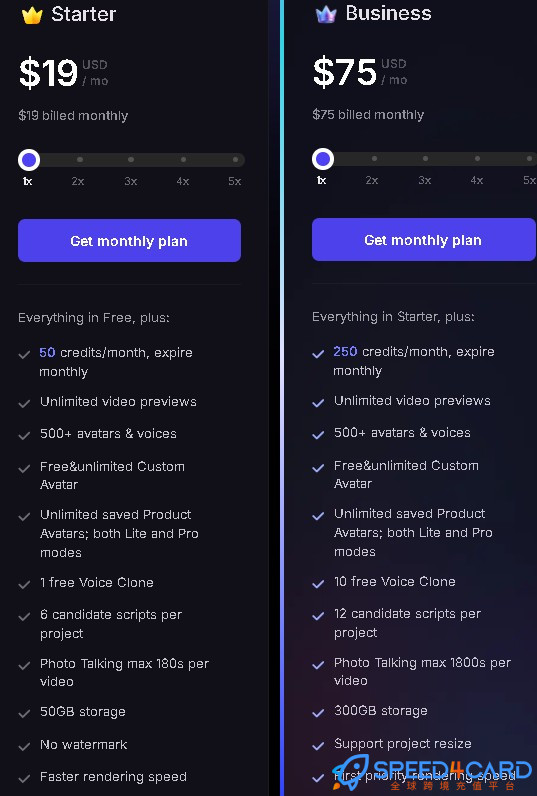Click checkmark beside 10 free Voice Clone
This screenshot has height=796, width=537.
pyautogui.click(x=318, y=584)
